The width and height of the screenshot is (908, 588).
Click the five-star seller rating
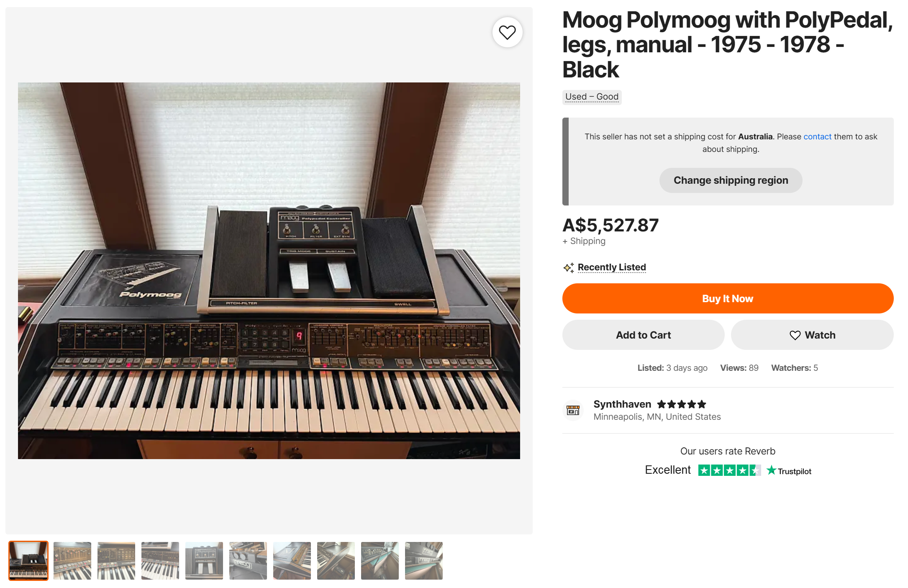pyautogui.click(x=682, y=404)
